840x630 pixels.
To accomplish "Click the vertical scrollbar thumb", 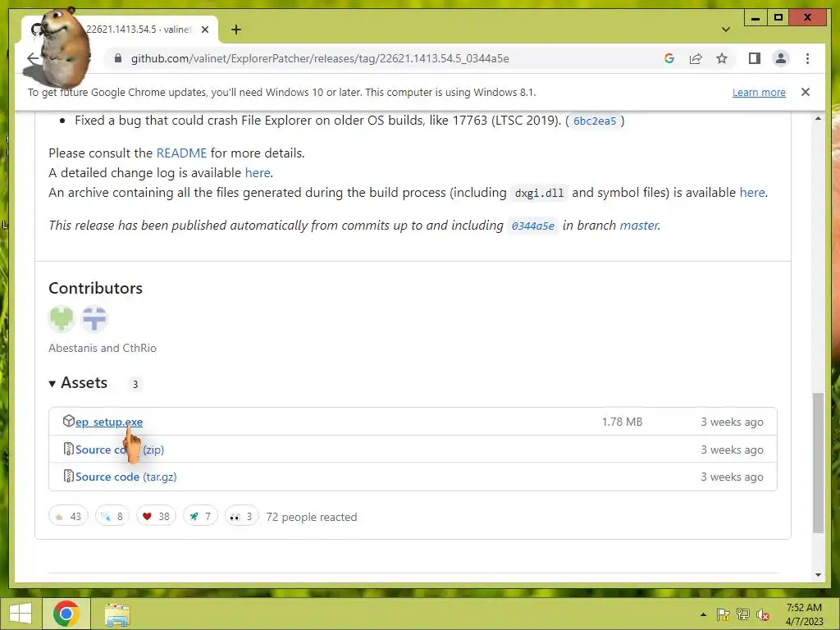I will [818, 463].
